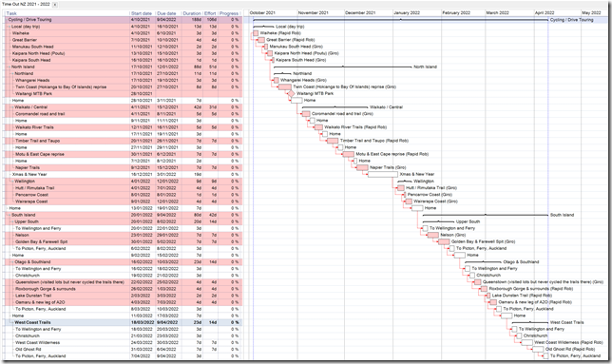Click the Motu & East Cape reprise bar
This screenshot has width=612, height=364.
click(348, 154)
